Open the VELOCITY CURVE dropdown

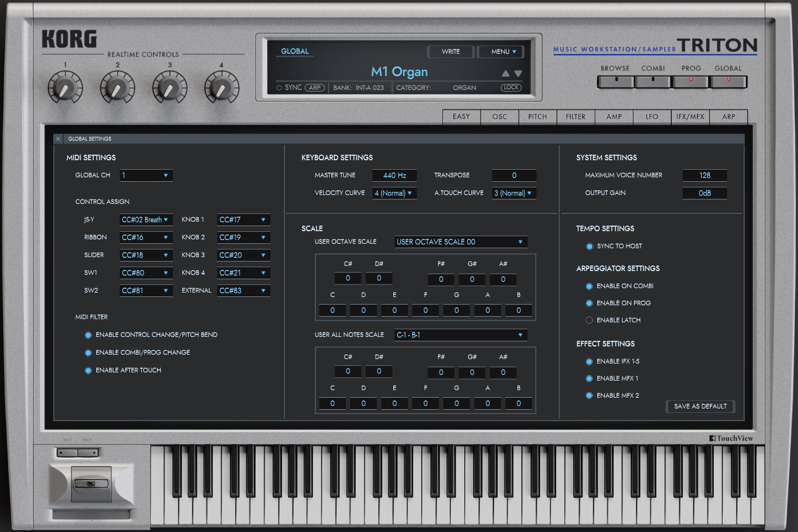(394, 193)
